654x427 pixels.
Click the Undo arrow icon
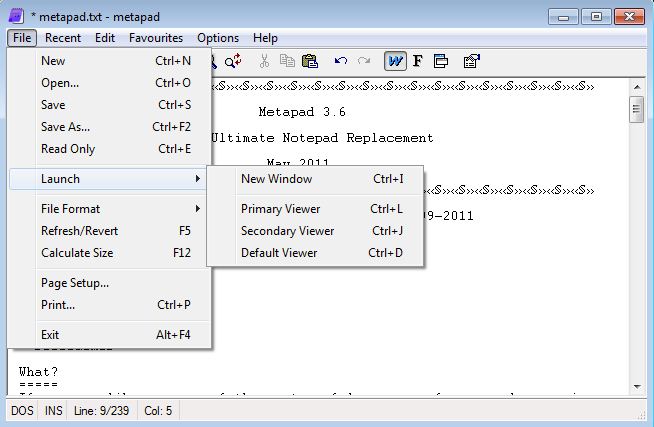341,61
